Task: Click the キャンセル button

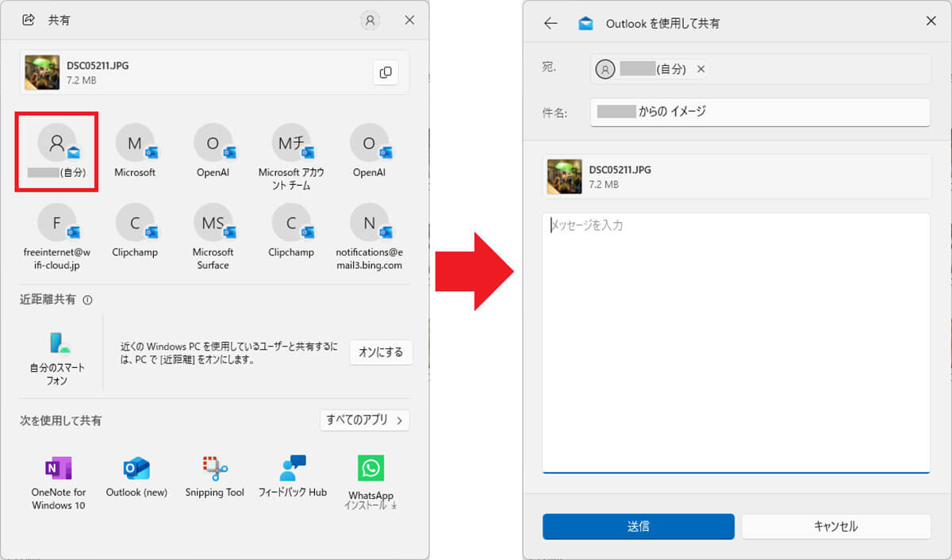Action: click(x=835, y=526)
